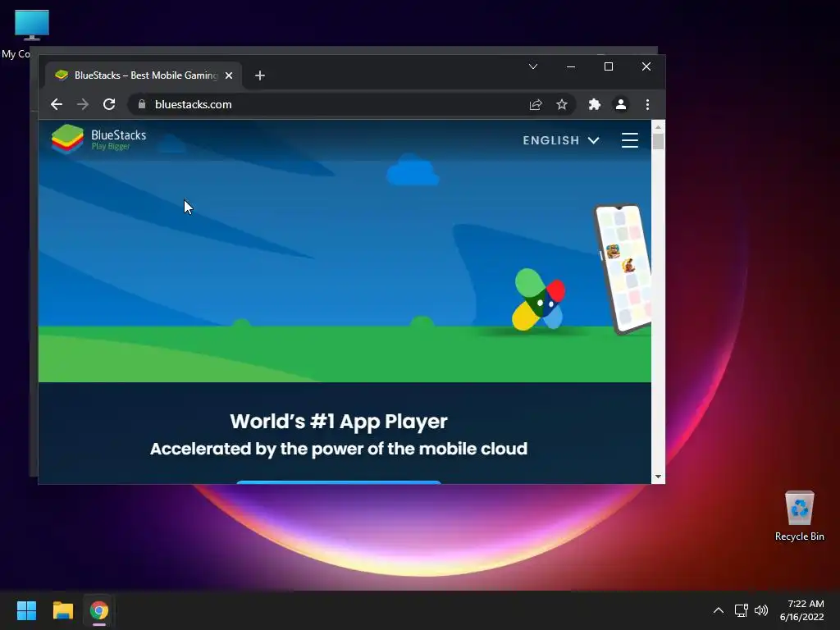Open the site hamburger menu
Screen dimensions: 840x630
click(630, 140)
